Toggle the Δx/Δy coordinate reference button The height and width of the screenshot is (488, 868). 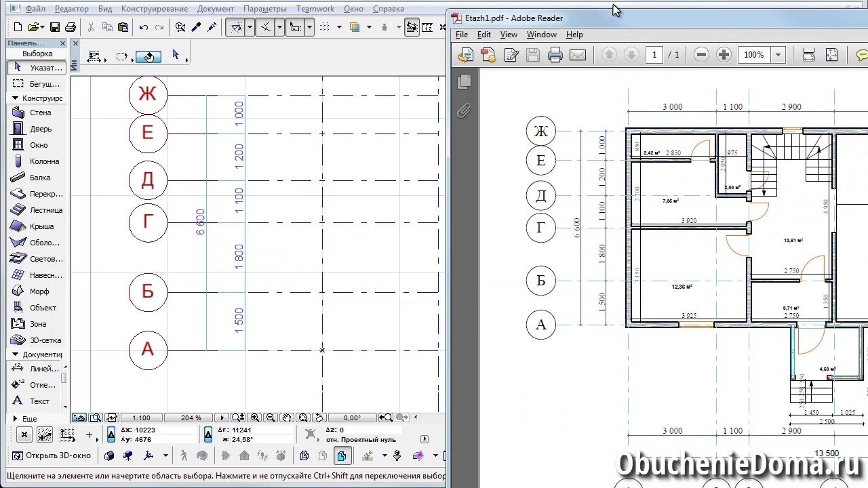(111, 434)
